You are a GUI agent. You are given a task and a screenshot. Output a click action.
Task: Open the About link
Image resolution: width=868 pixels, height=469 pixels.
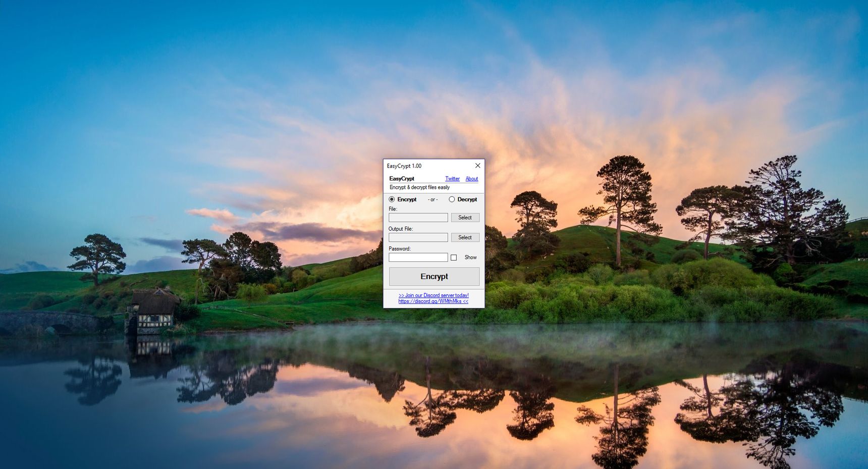[471, 179]
